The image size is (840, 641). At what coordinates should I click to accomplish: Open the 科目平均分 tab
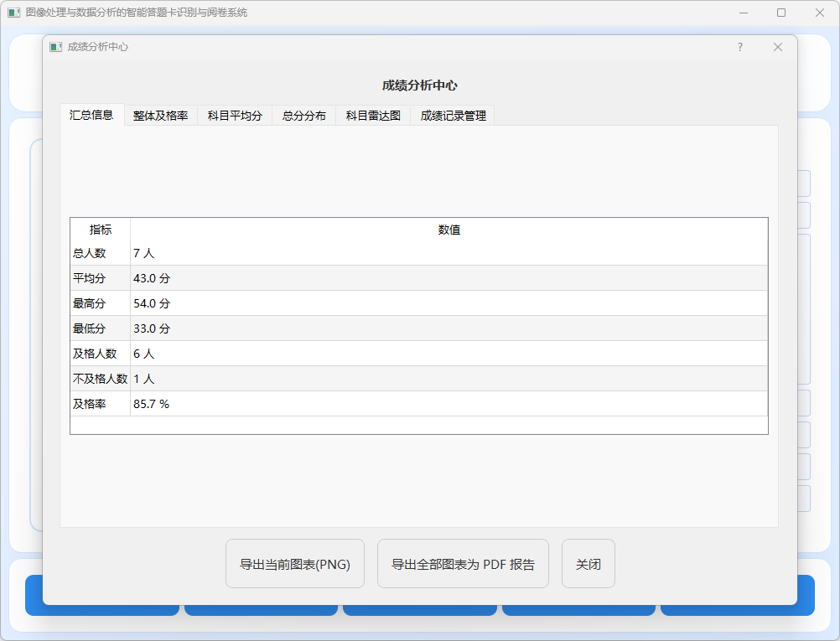pos(235,116)
